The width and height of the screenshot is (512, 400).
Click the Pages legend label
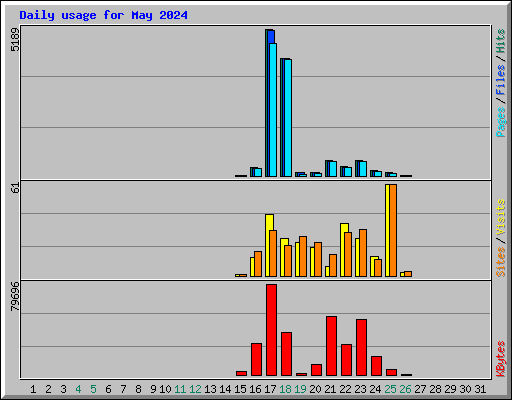coord(501,122)
